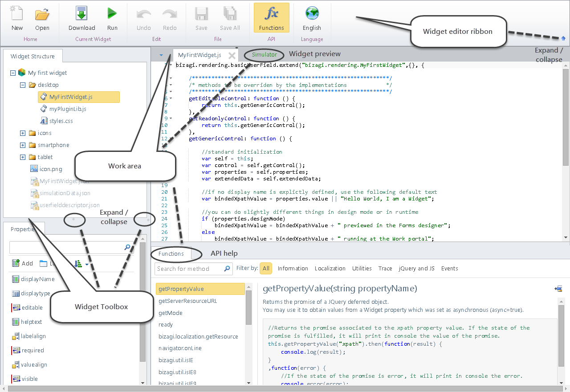570x392 pixels.
Task: Open styles.css in the tree
Action: click(61, 121)
